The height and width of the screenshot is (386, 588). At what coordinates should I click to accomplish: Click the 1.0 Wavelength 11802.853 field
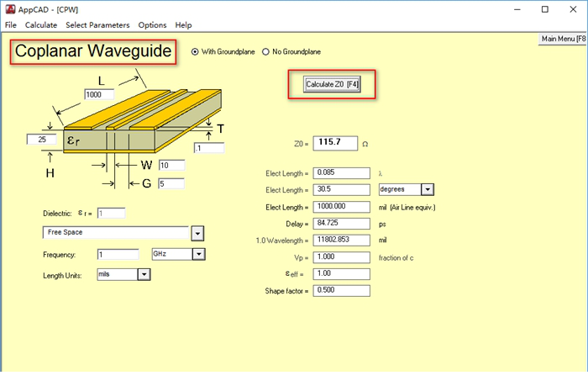coord(341,240)
